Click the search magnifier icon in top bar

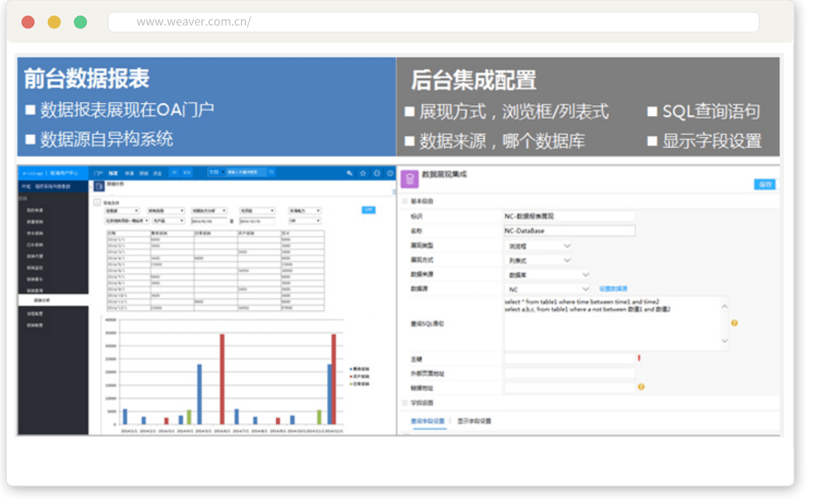(x=271, y=172)
